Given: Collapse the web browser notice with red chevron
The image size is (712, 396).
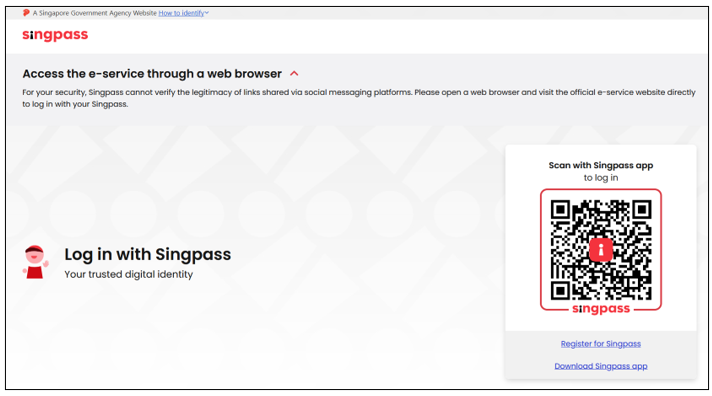Looking at the screenshot, I should tap(294, 74).
